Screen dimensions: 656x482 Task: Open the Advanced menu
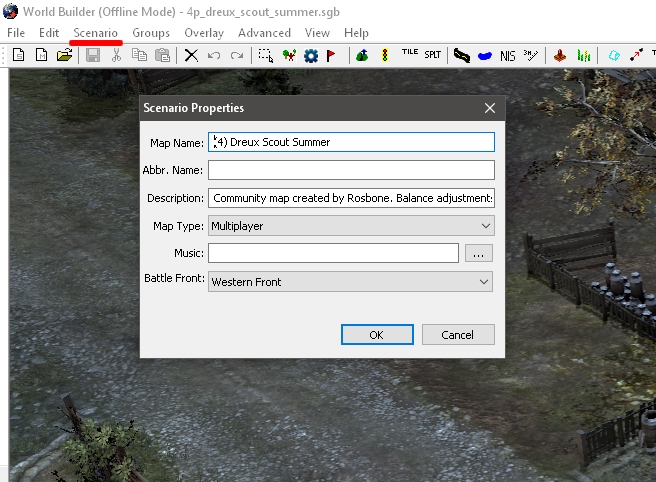[264, 33]
